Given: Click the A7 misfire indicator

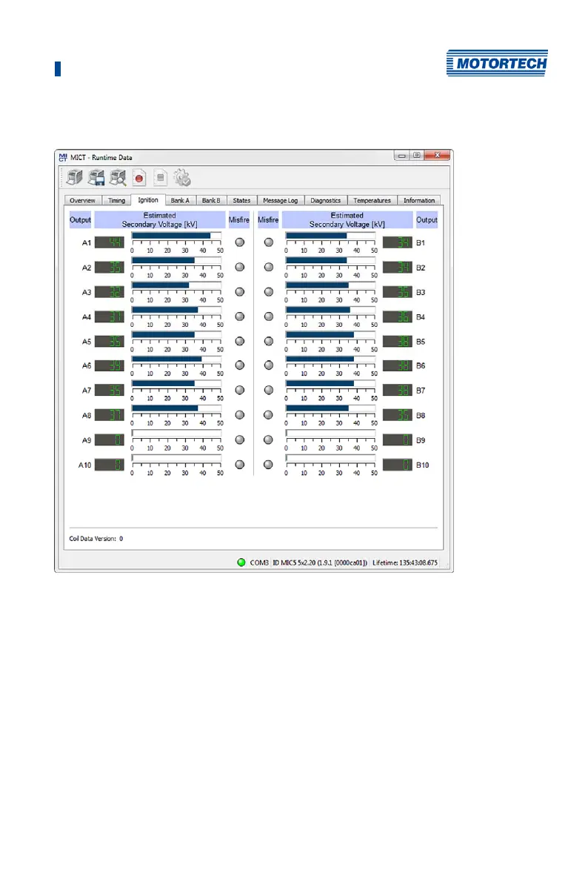Looking at the screenshot, I should (240, 390).
